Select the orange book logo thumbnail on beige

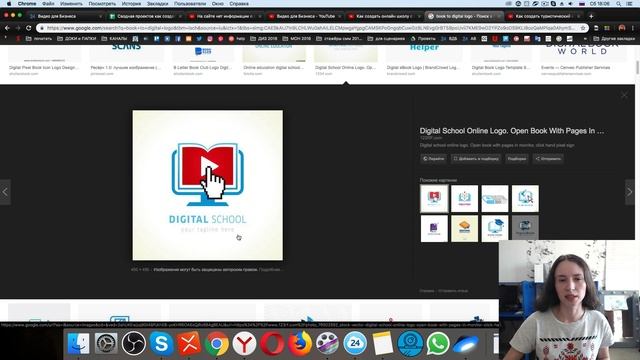click(464, 229)
